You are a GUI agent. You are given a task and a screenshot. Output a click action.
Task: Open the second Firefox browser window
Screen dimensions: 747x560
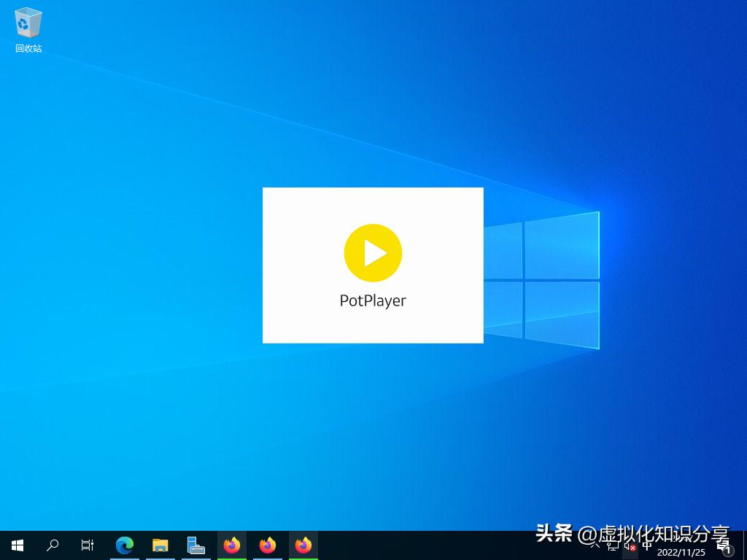267,545
